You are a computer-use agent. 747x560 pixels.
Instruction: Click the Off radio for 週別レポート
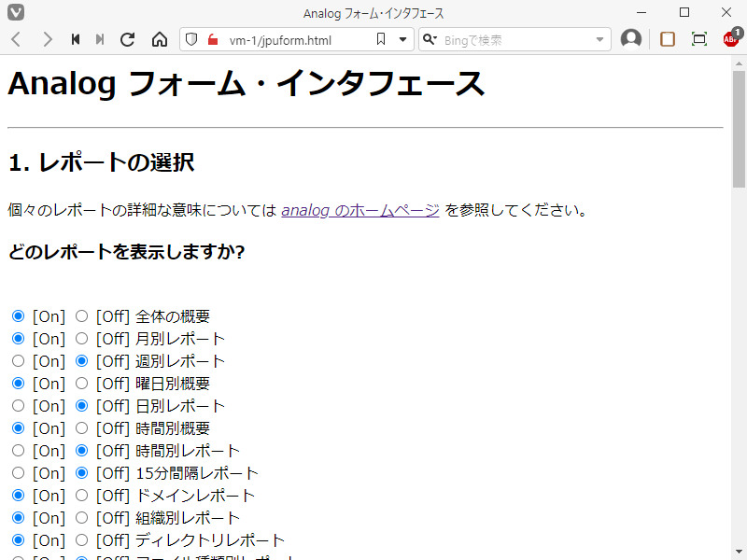point(82,361)
